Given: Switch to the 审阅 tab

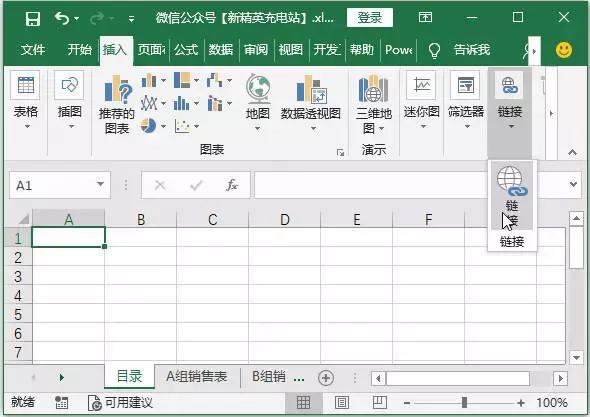Looking at the screenshot, I should tap(256, 49).
